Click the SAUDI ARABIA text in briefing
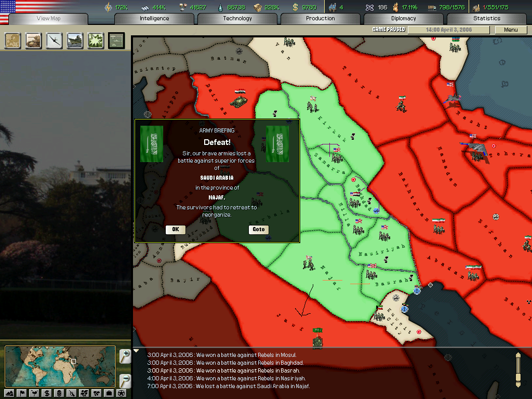 click(x=217, y=178)
